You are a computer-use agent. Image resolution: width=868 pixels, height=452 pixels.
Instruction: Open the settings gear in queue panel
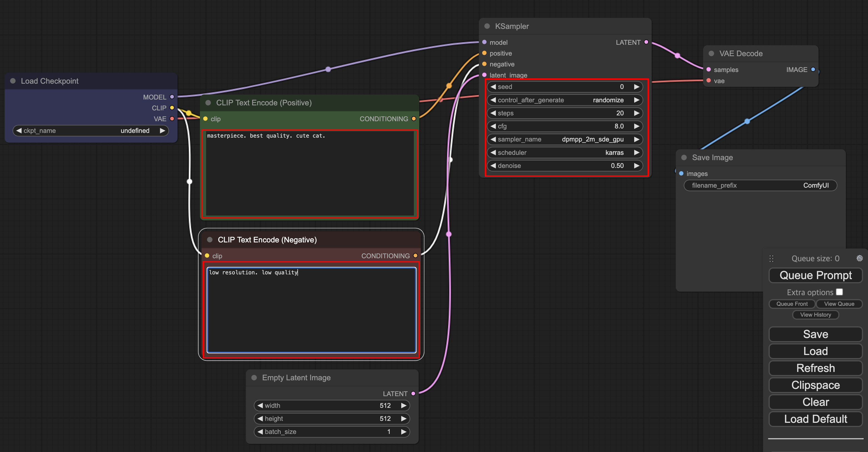(x=860, y=258)
